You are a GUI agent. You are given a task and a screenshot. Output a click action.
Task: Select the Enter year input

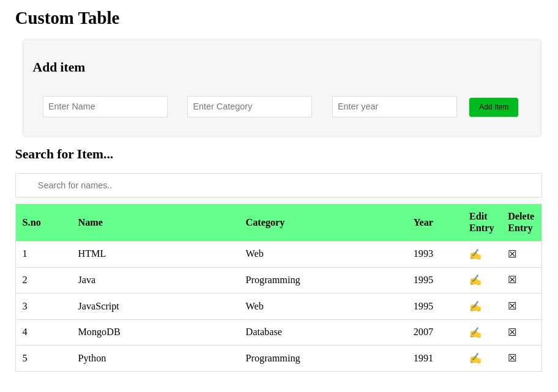pos(395,106)
